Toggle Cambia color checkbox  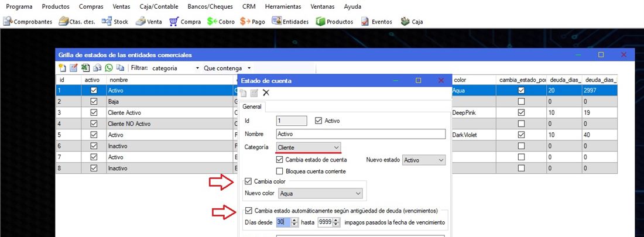pos(248,181)
